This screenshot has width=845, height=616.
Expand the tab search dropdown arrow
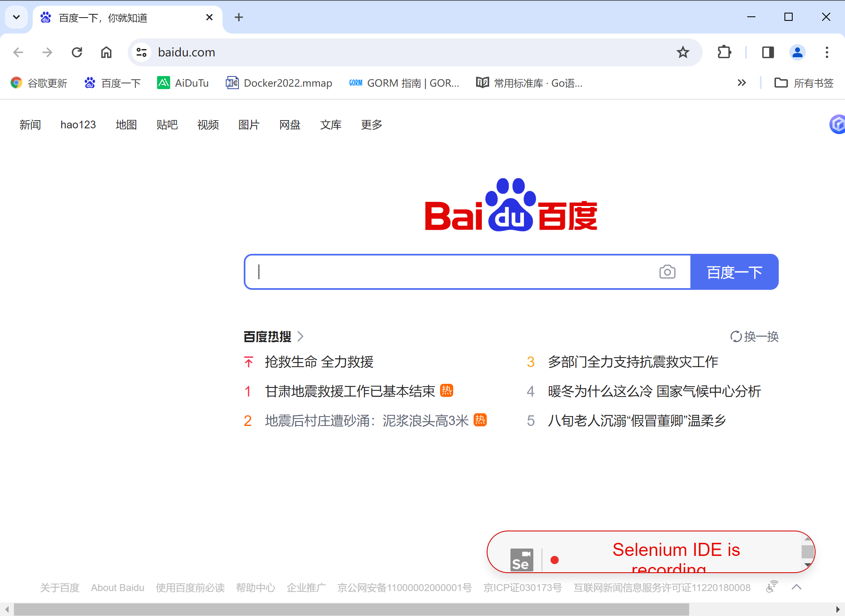point(16,17)
